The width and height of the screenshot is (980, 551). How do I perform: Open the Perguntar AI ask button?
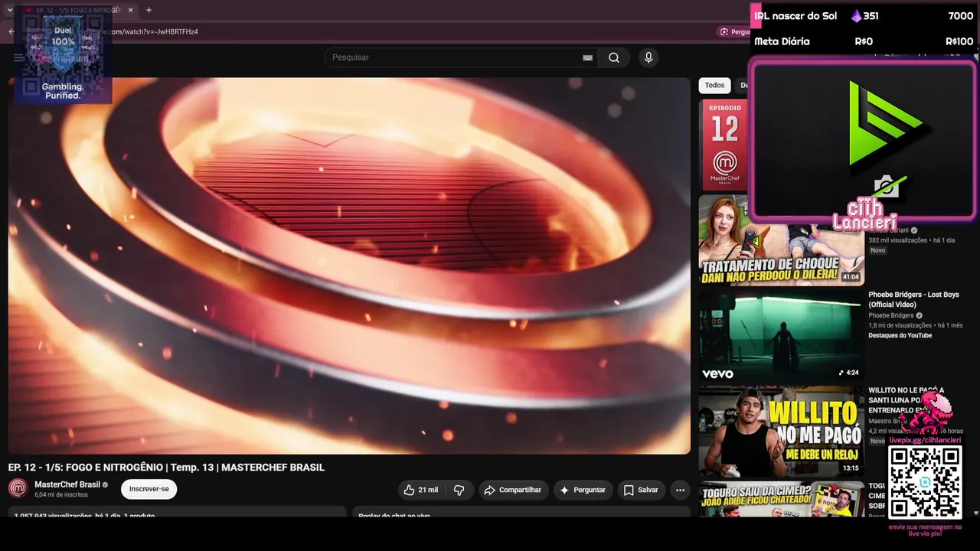pyautogui.click(x=583, y=490)
